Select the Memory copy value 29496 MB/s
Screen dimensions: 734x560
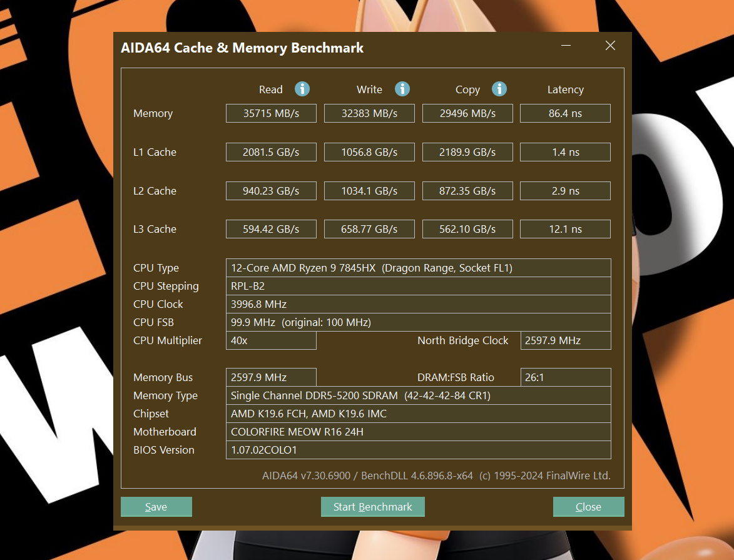pyautogui.click(x=467, y=113)
